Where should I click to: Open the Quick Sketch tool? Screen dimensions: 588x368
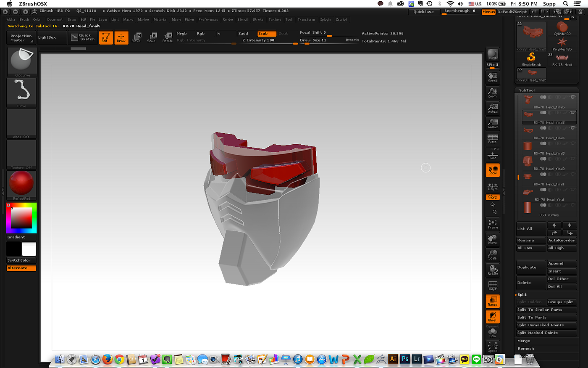[83, 37]
